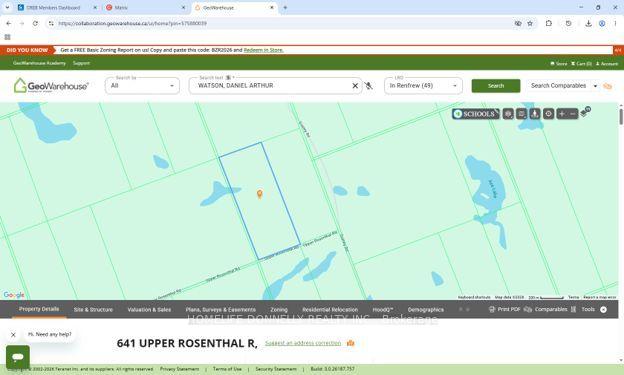Open the Privacy Statement footer link
This screenshot has height=375, width=624.
[179, 369]
